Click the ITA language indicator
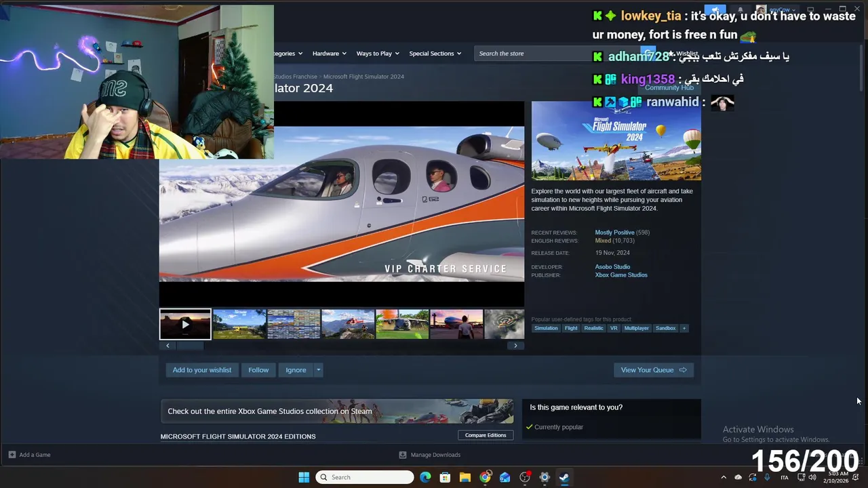Screen dimensions: 868x488 pyautogui.click(x=785, y=477)
